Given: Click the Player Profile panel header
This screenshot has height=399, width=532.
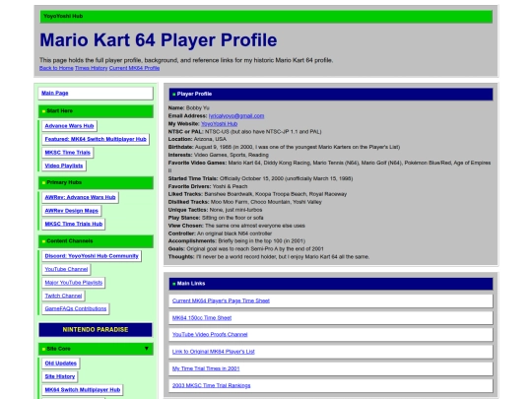Looking at the screenshot, I should pos(331,94).
